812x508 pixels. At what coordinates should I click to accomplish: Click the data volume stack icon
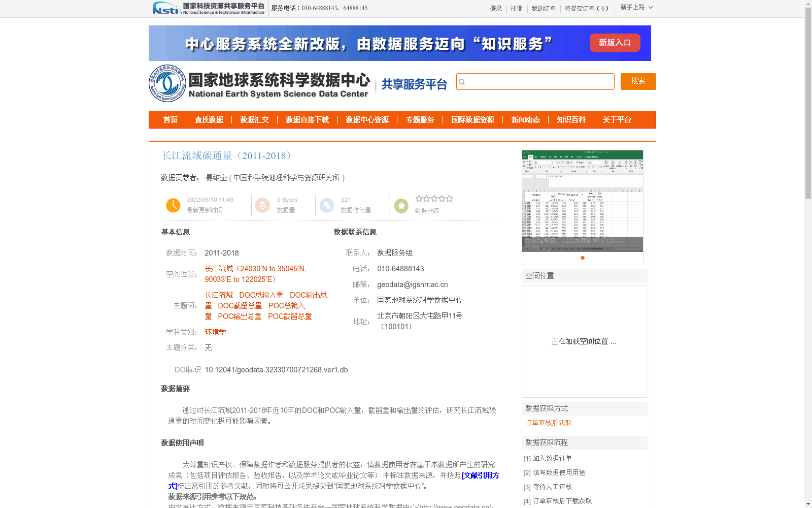coord(262,205)
